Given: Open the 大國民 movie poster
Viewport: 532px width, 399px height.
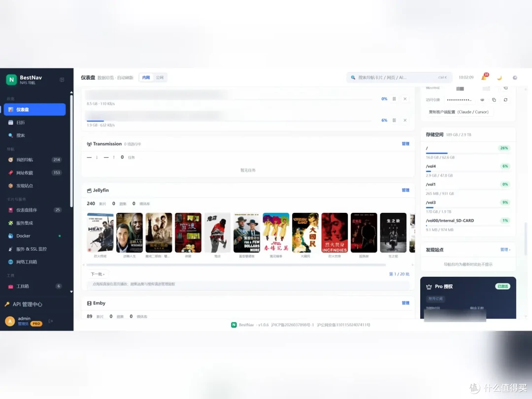Looking at the screenshot, I should [x=305, y=233].
